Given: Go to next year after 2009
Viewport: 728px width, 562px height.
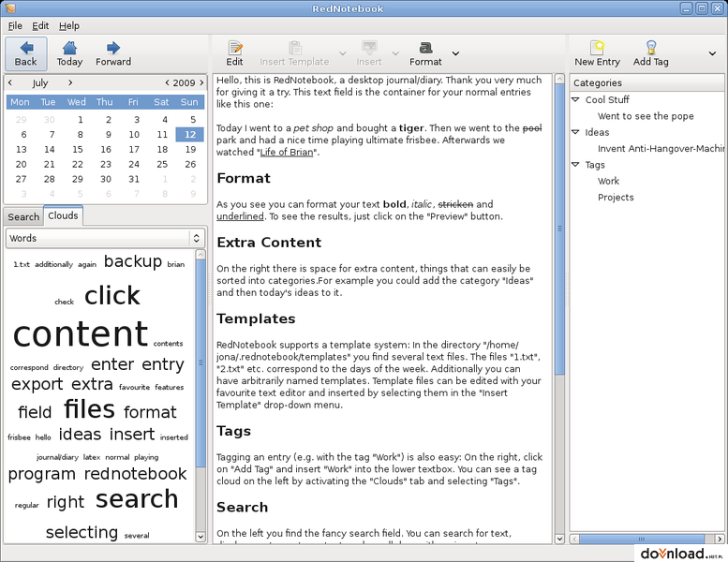Looking at the screenshot, I should [201, 82].
